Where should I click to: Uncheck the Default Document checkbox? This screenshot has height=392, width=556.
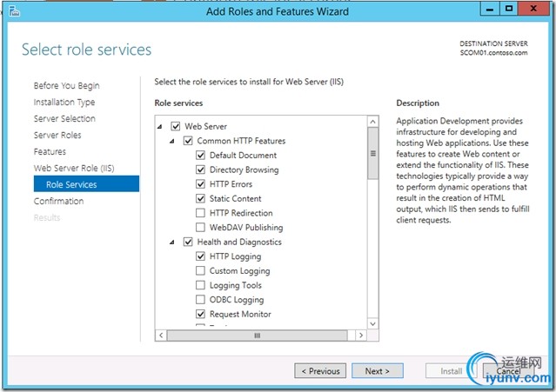pyautogui.click(x=200, y=155)
